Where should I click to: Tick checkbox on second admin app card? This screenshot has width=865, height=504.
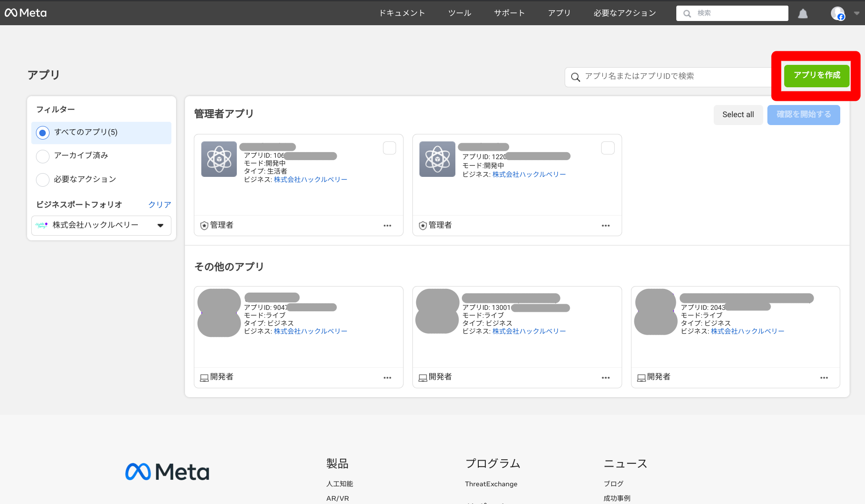pyautogui.click(x=608, y=148)
